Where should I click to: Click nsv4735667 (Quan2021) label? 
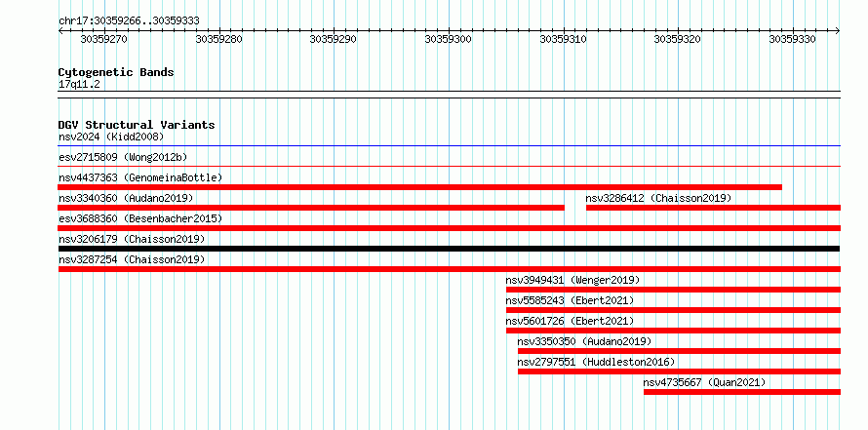pyautogui.click(x=705, y=382)
